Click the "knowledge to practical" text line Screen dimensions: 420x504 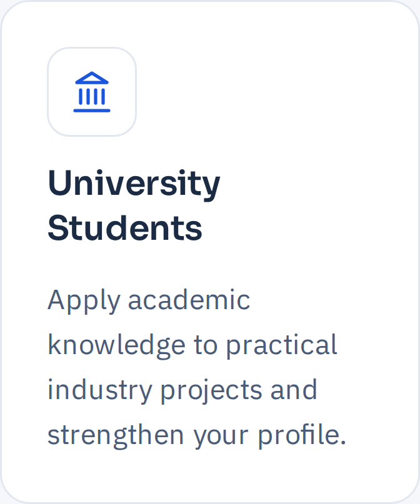pos(192,345)
